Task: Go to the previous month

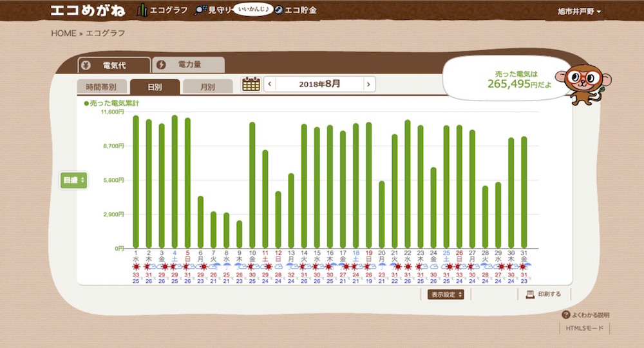Action: click(270, 84)
